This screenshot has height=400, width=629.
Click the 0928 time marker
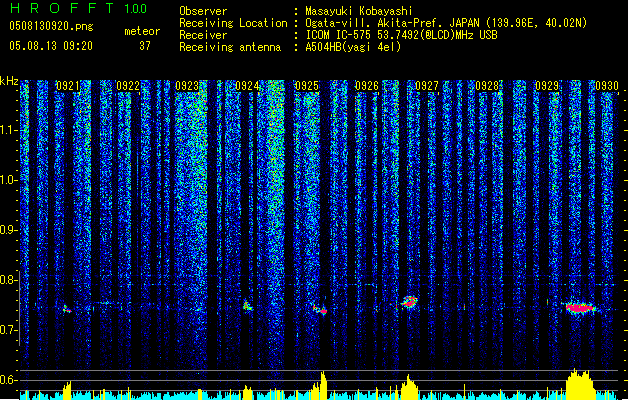point(487,86)
